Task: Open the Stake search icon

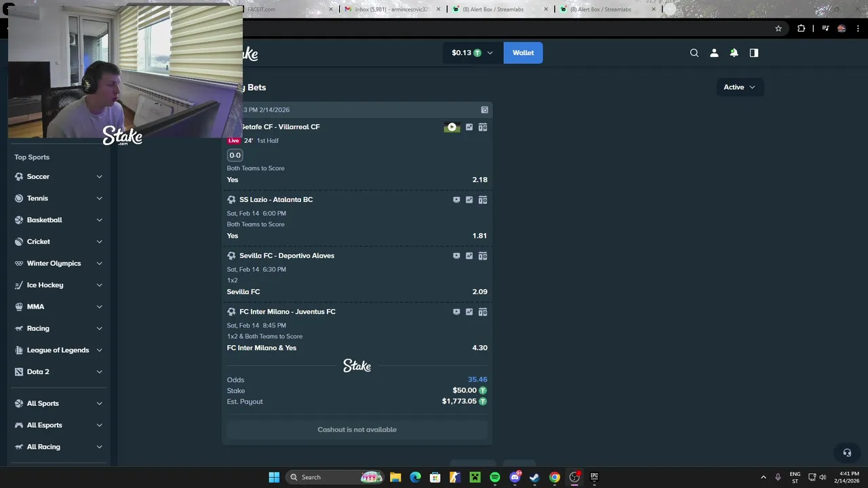Action: tap(694, 53)
